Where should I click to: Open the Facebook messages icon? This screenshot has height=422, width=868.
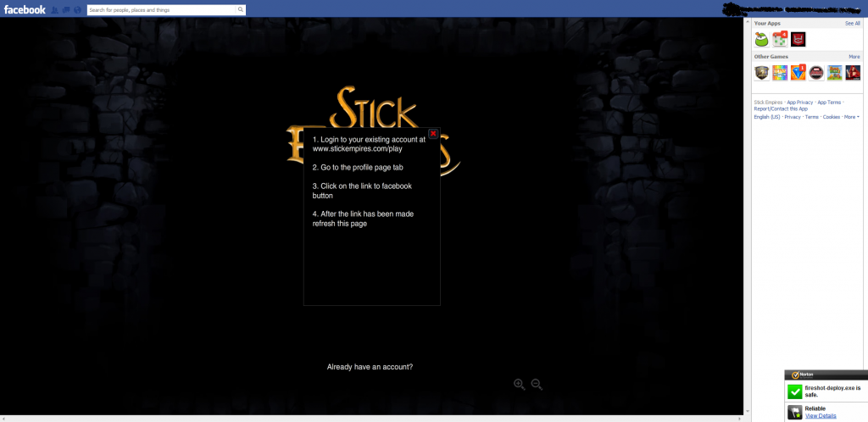click(x=66, y=10)
